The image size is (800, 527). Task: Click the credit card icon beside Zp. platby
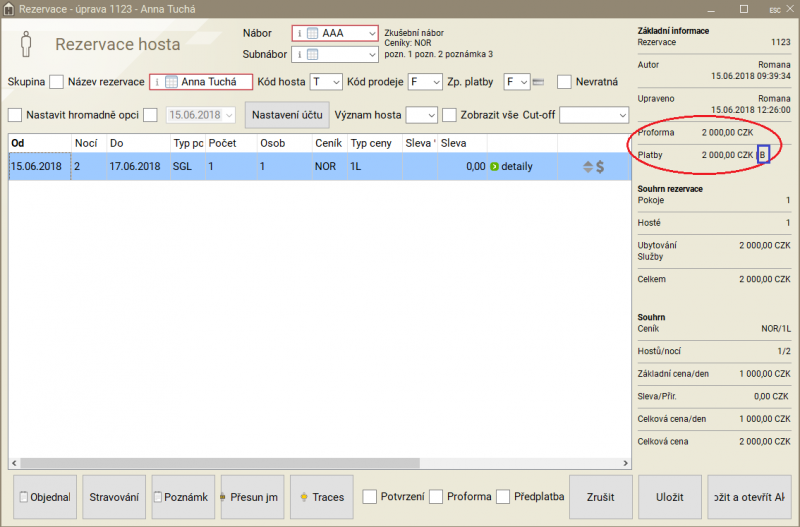pos(538,82)
